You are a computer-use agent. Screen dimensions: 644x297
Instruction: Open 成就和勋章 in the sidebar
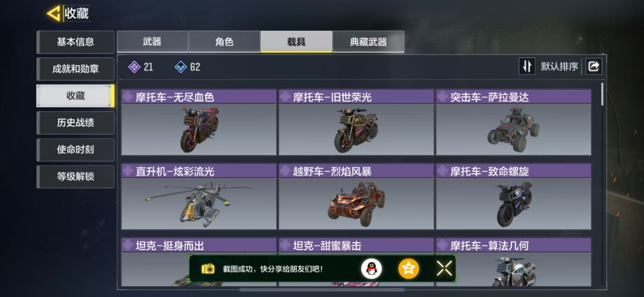75,69
